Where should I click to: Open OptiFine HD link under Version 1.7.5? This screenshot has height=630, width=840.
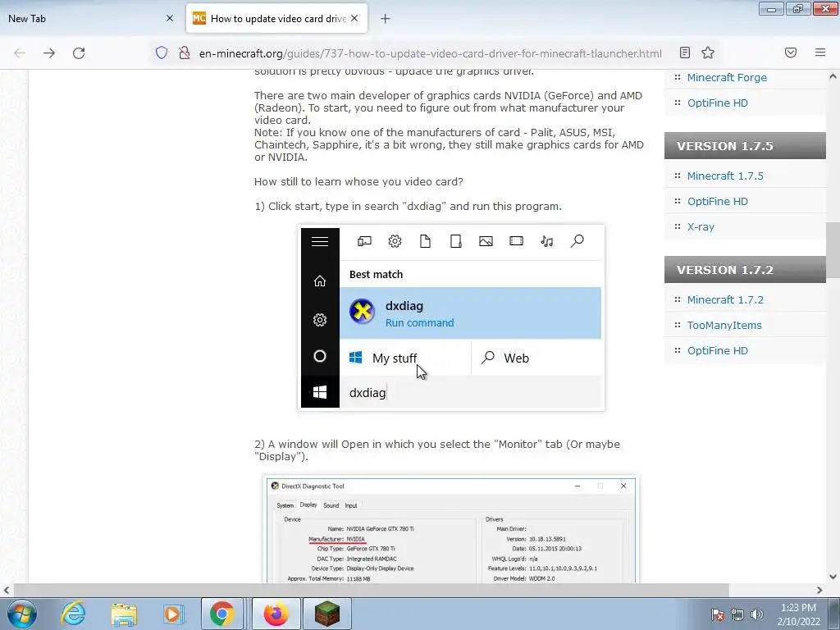[x=717, y=202]
